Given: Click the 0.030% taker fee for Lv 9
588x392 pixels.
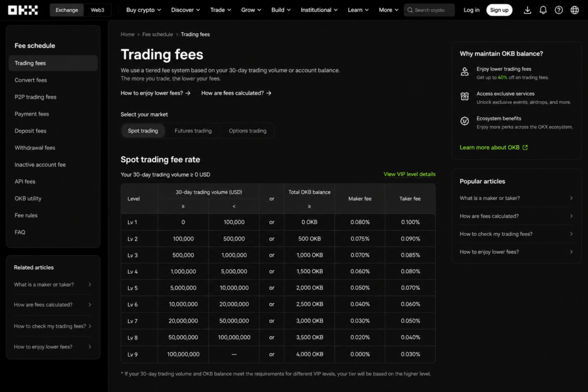Looking at the screenshot, I should pyautogui.click(x=410, y=355).
